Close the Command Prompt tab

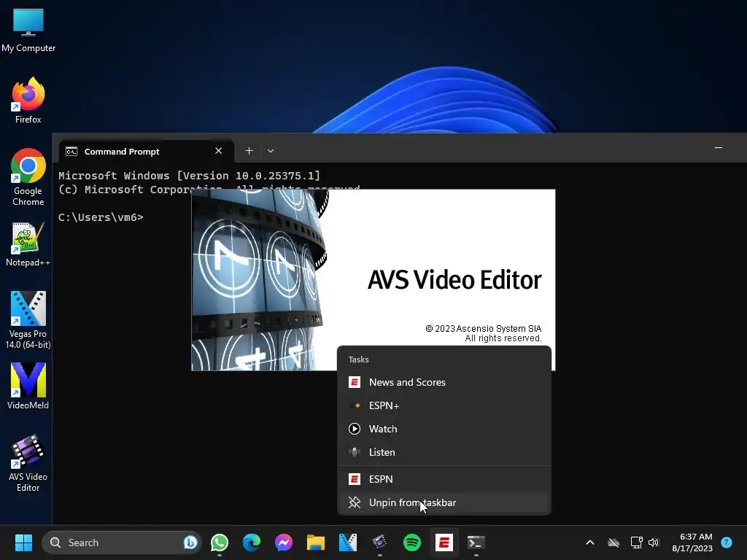coord(219,151)
